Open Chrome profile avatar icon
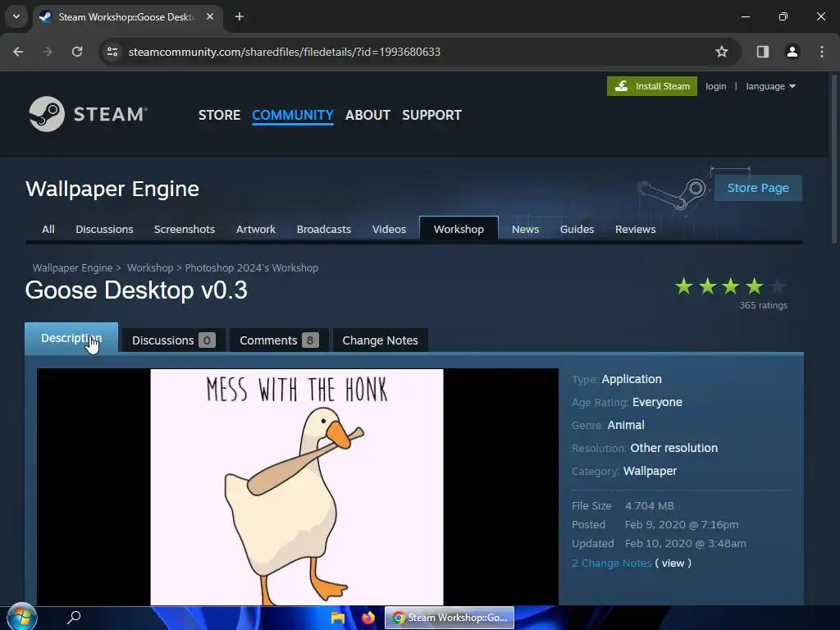840x630 pixels. 792,52
